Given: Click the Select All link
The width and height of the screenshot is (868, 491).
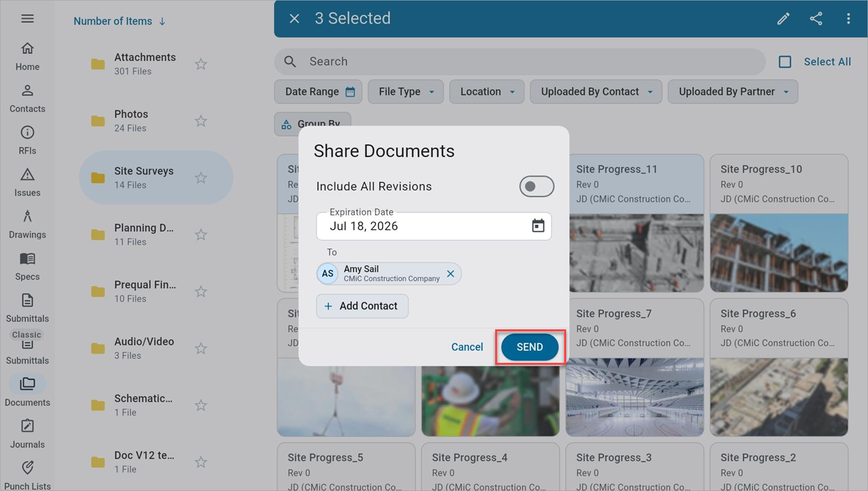Looking at the screenshot, I should tap(827, 62).
